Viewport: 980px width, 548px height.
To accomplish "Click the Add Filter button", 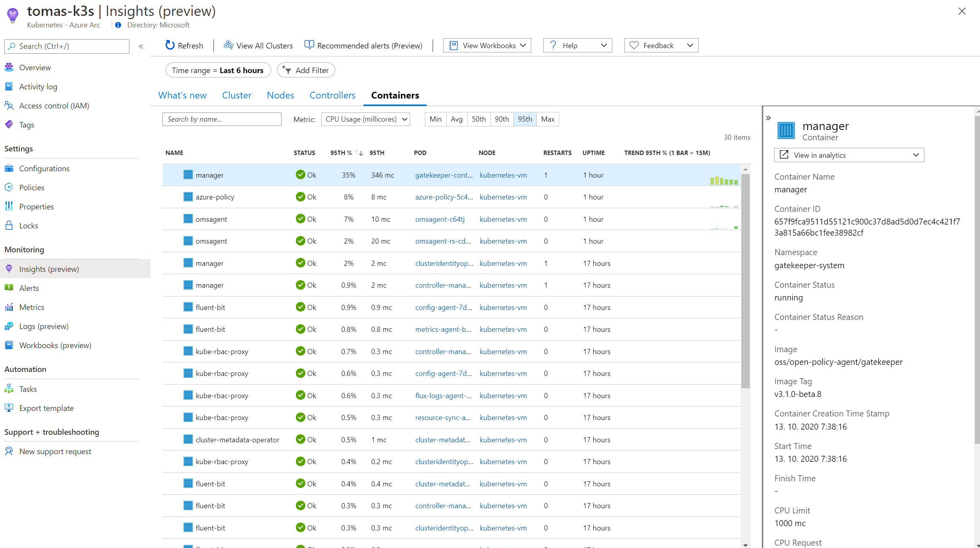I will [306, 70].
